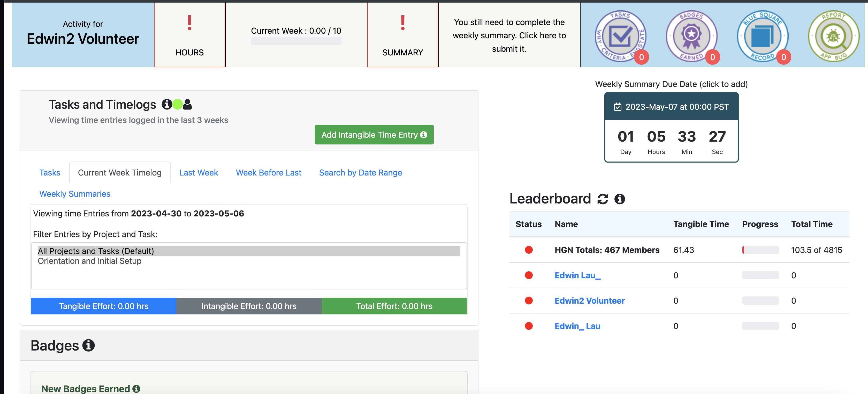Toggle the green status dot beside Tasks and Timelogs
Viewport: 868px width, 394px height.
coord(178,105)
